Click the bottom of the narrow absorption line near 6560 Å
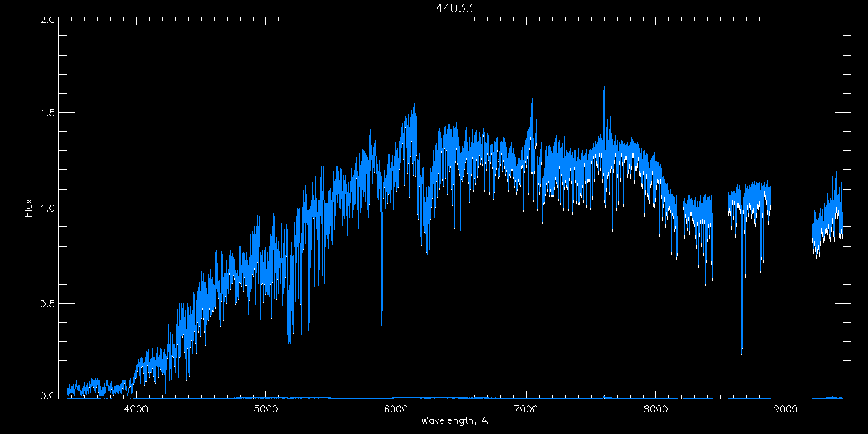Image resolution: width=868 pixels, height=434 pixels. pyautogui.click(x=469, y=292)
